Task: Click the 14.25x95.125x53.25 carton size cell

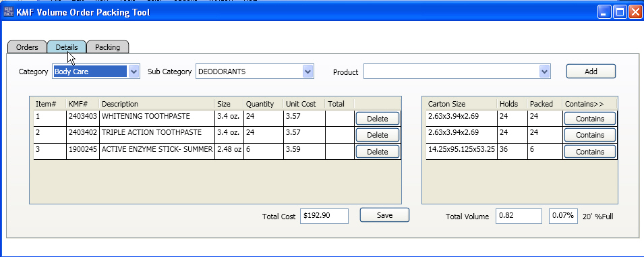Action: 461,151
